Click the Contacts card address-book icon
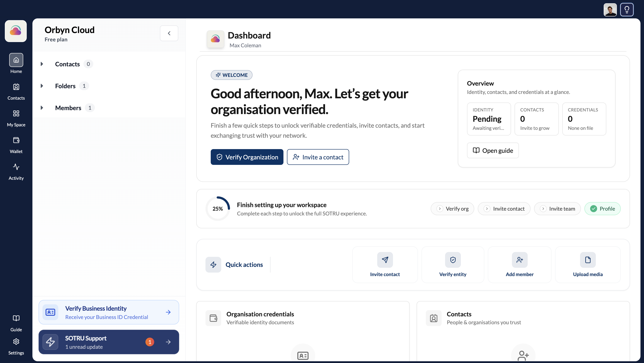 (x=434, y=318)
